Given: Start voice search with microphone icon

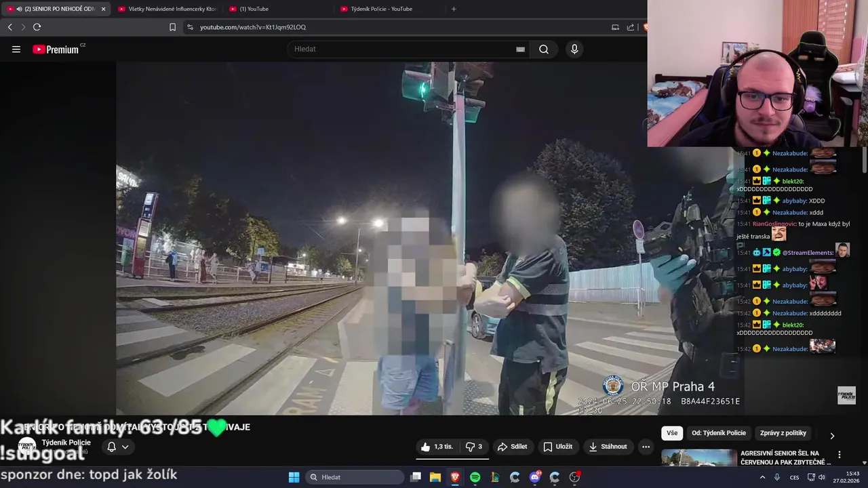Looking at the screenshot, I should coord(574,49).
